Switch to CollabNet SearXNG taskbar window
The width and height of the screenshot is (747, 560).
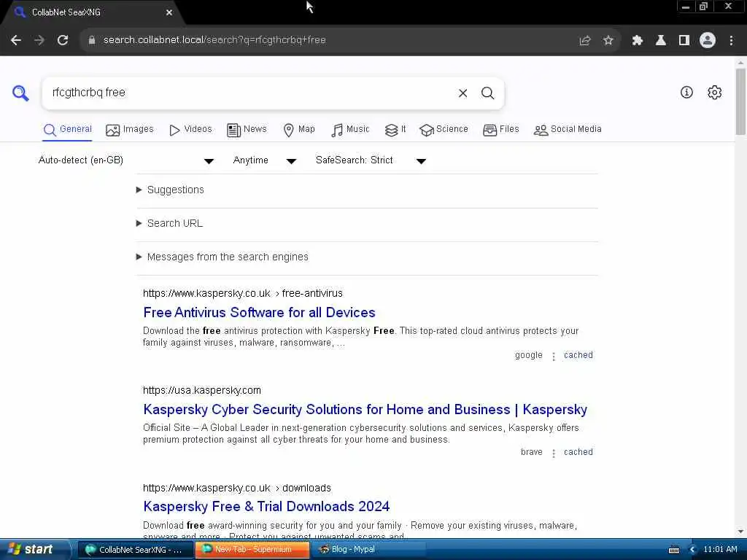coord(135,550)
